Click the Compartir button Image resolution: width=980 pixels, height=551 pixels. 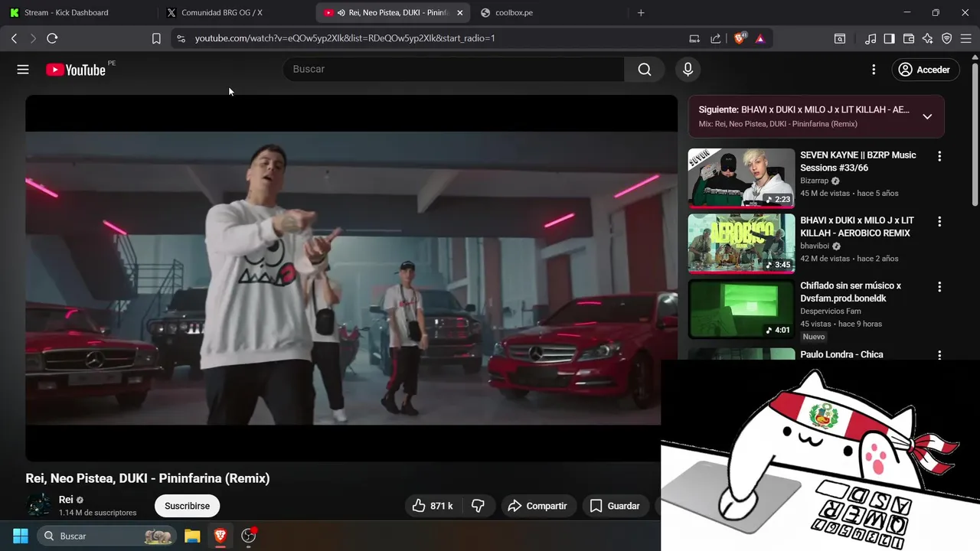[538, 506]
